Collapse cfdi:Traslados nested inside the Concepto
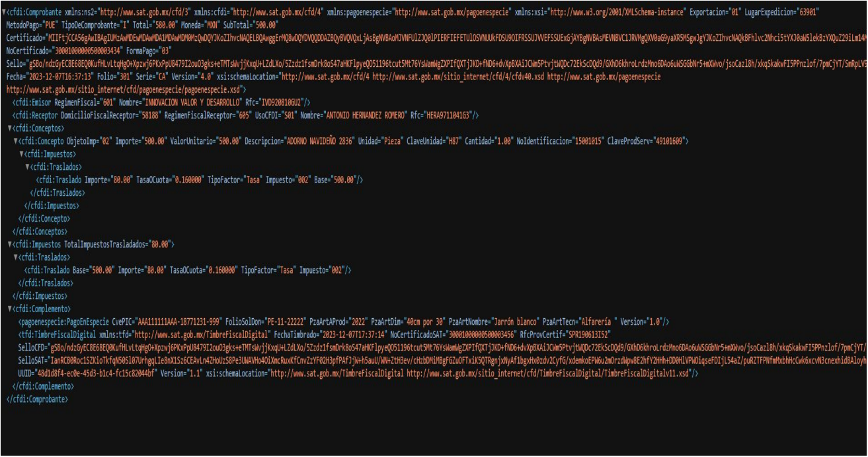868x457 pixels. pos(27,167)
